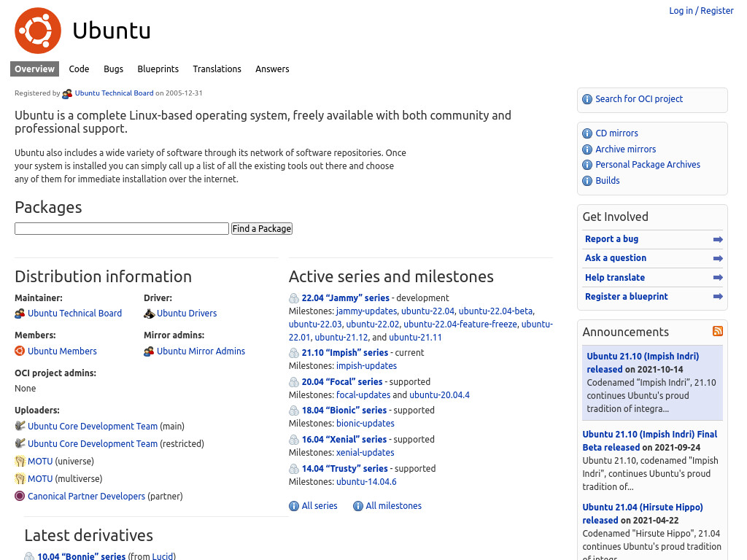This screenshot has width=747, height=560.
Task: Click the arrow icon in Help translate row
Action: (718, 278)
